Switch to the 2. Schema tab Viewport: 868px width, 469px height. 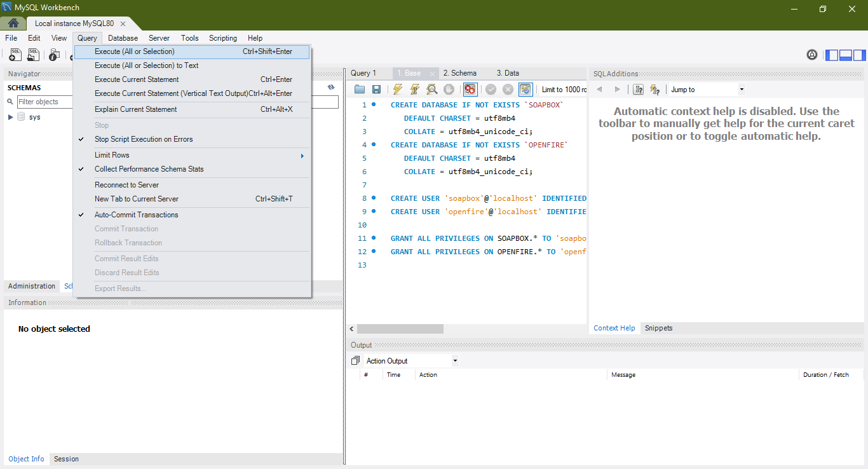pos(459,73)
